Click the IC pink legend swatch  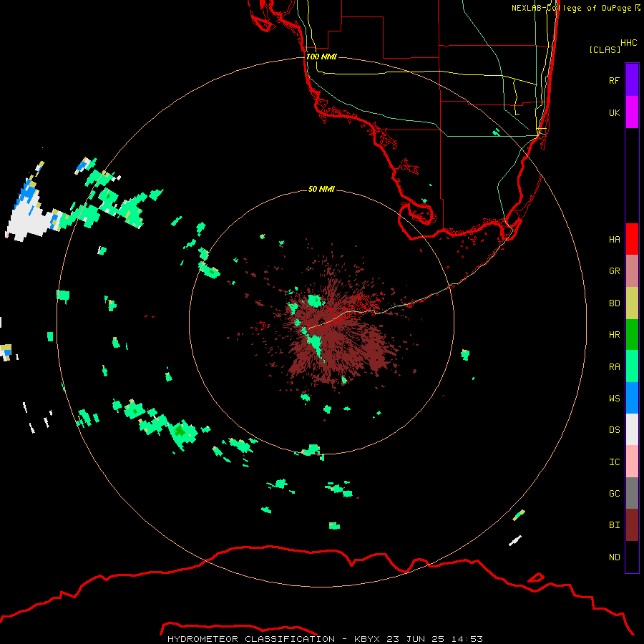point(632,462)
